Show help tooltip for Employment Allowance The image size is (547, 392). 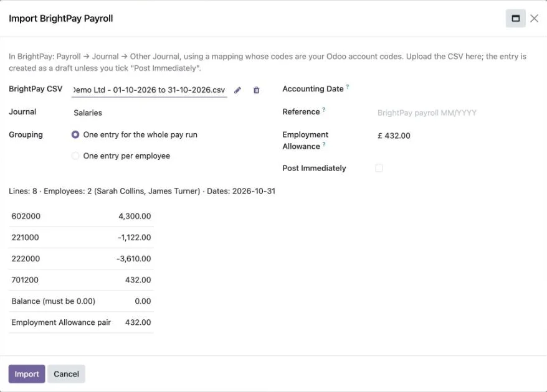[x=324, y=144]
